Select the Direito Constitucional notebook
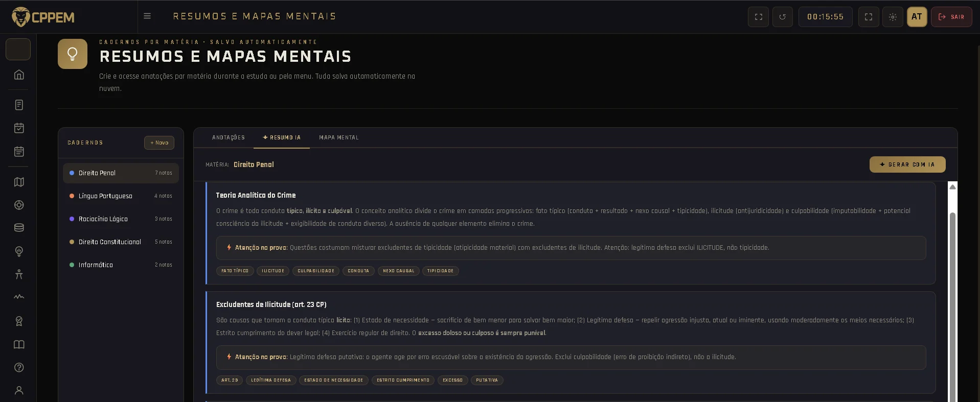Screen dimensions: 980x402 click(121, 242)
